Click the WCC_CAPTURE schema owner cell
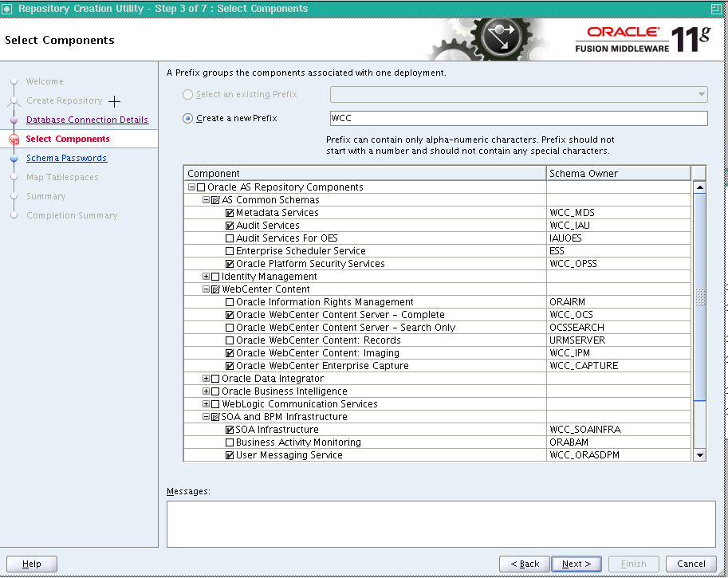 tap(619, 366)
